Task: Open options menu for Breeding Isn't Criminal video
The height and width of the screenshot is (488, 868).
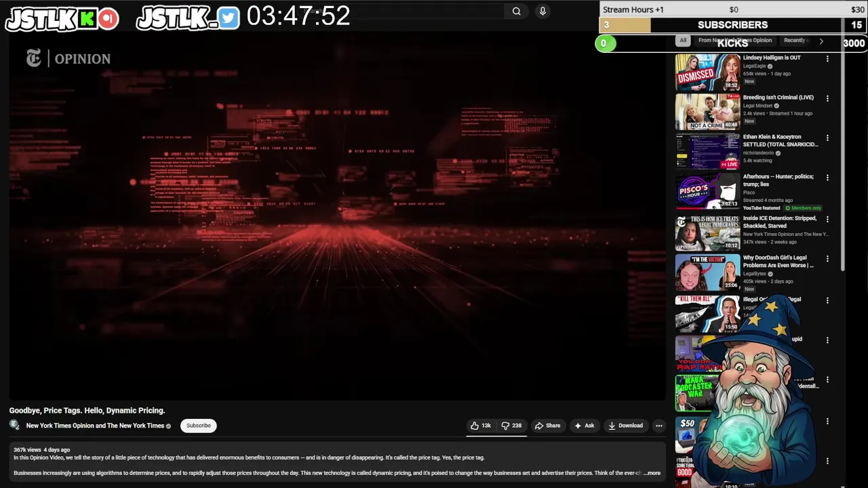Action: tap(827, 98)
